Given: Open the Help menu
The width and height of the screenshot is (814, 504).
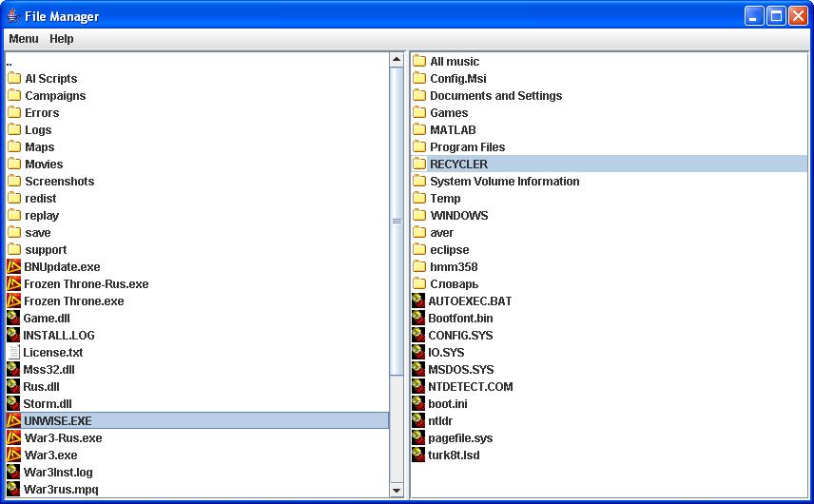Looking at the screenshot, I should (x=61, y=39).
